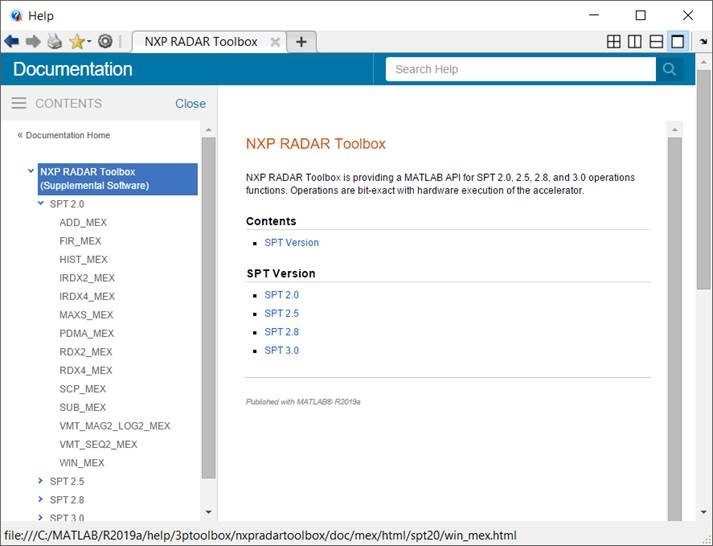Minimize the Help window
Image resolution: width=713 pixels, height=546 pixels.
[x=593, y=15]
